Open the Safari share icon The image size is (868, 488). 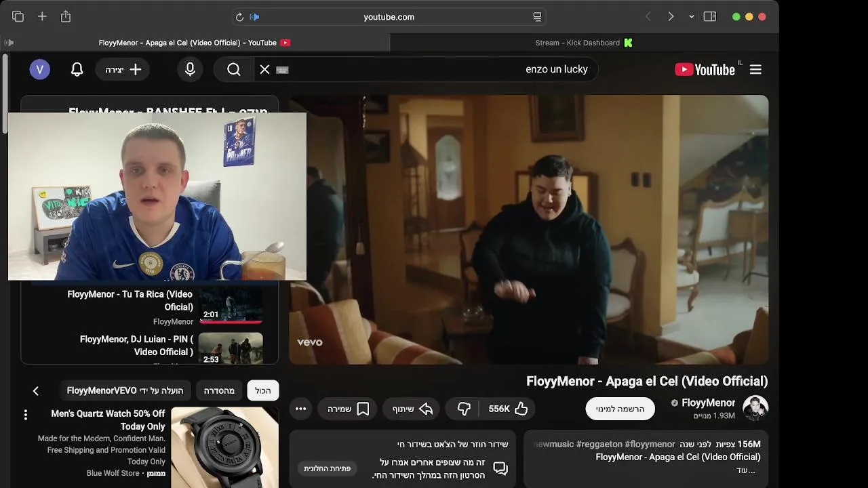(66, 16)
